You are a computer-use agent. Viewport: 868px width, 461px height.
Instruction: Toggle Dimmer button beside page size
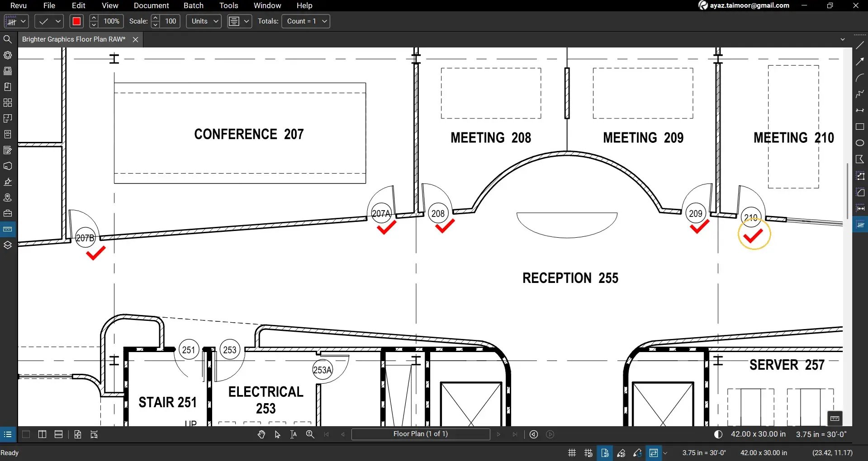(x=718, y=434)
